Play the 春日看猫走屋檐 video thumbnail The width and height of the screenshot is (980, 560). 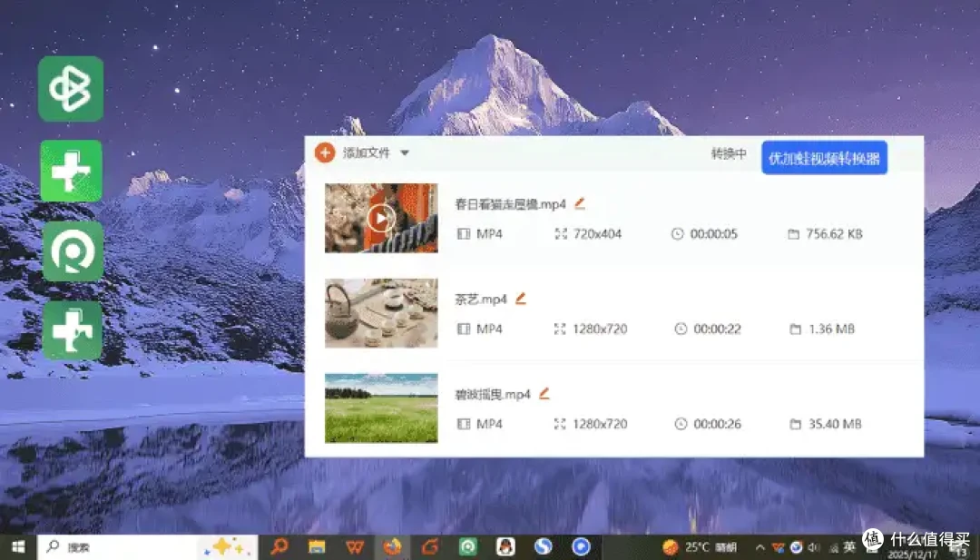381,218
